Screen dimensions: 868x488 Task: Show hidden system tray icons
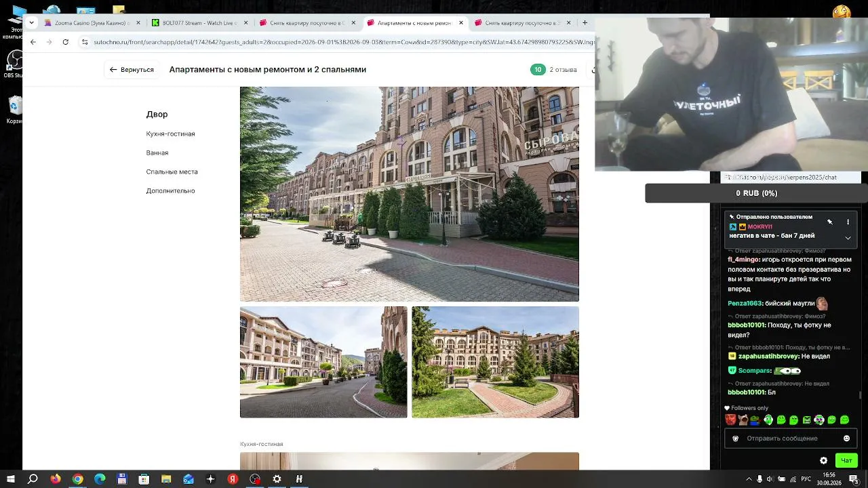point(749,479)
